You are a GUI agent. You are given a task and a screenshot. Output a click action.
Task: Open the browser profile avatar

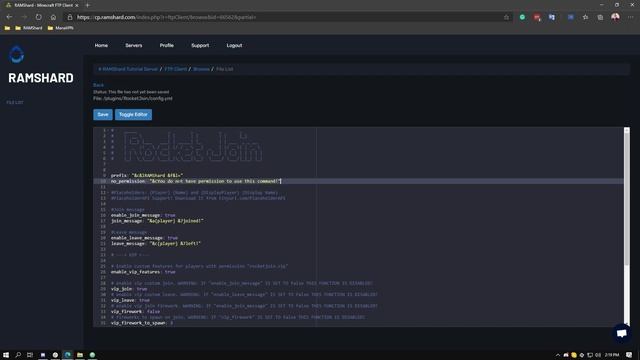point(615,17)
